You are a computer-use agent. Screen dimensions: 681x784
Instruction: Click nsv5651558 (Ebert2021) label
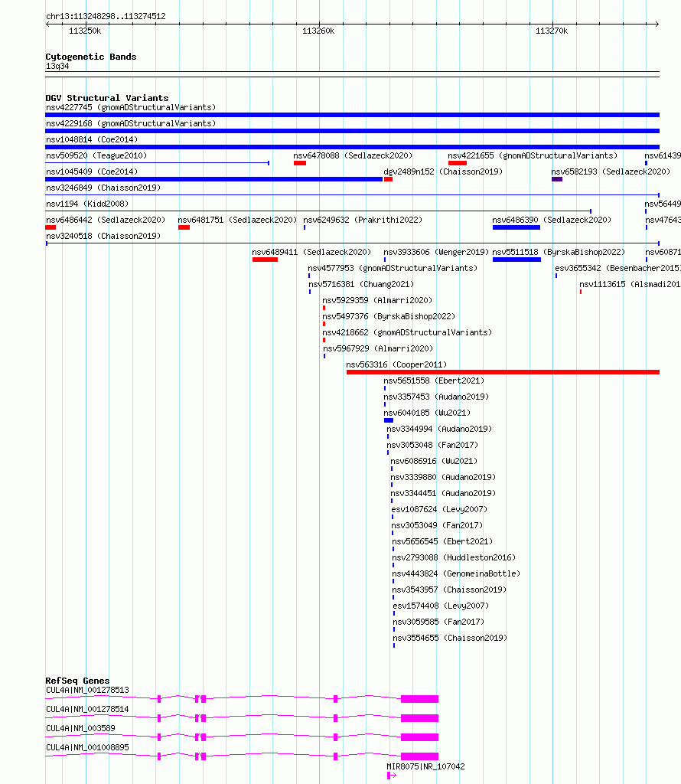click(x=434, y=381)
